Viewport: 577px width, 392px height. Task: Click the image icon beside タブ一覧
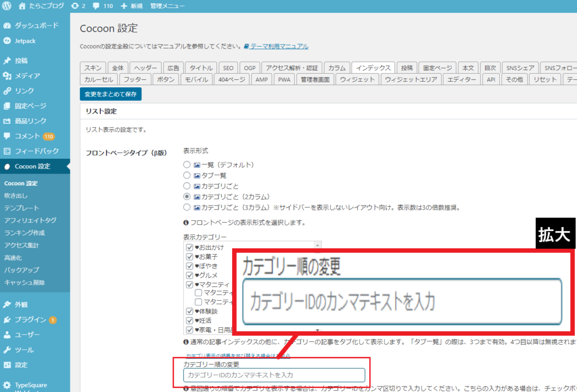pos(197,176)
